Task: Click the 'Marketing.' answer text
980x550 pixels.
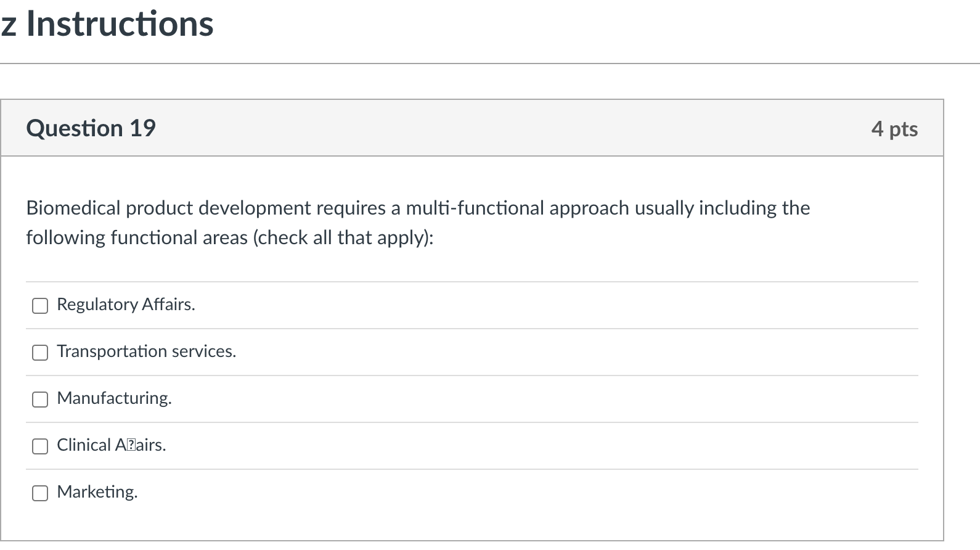Action: [97, 492]
